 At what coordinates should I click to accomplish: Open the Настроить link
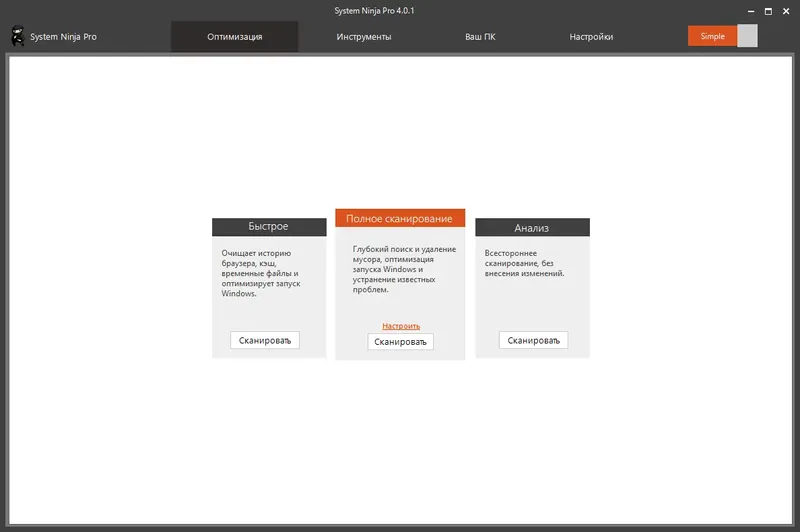coord(401,326)
